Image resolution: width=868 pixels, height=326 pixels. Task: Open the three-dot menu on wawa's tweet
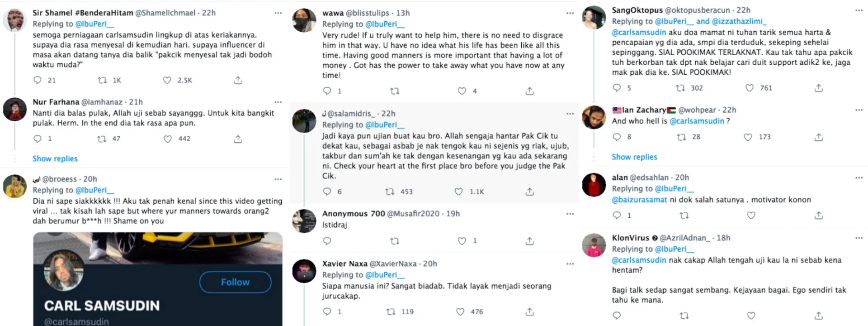point(570,13)
